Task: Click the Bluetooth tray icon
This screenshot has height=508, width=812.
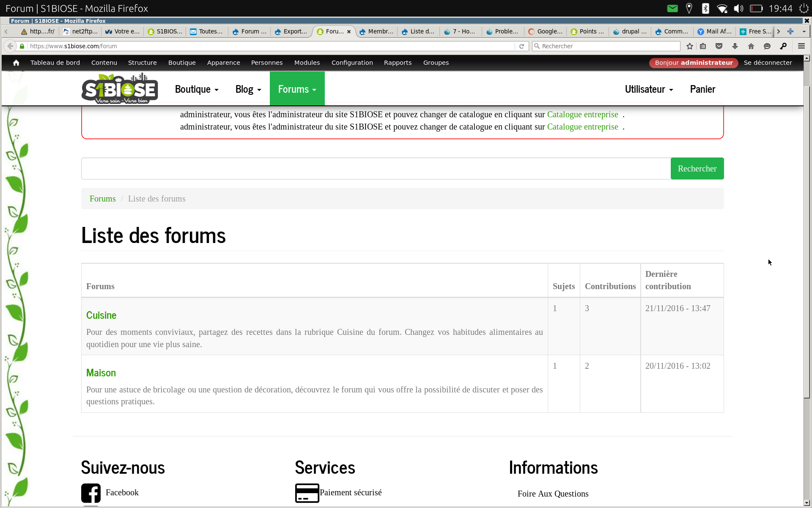Action: pyautogui.click(x=705, y=8)
